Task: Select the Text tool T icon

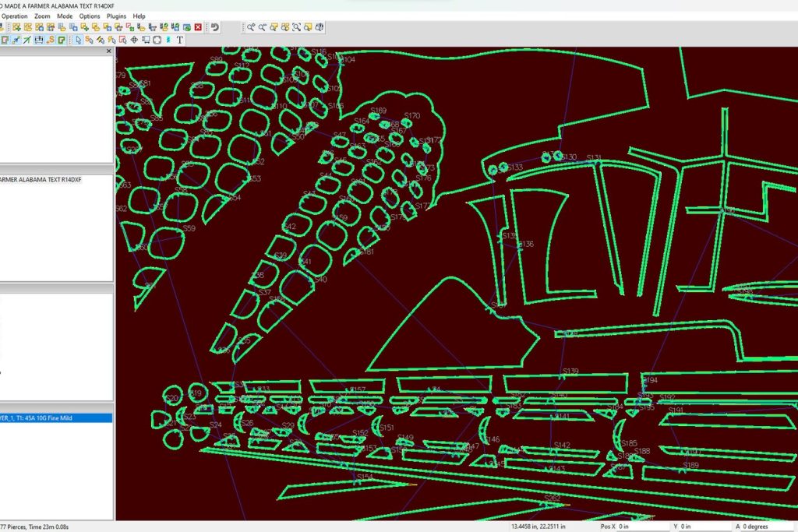Action: (x=180, y=40)
